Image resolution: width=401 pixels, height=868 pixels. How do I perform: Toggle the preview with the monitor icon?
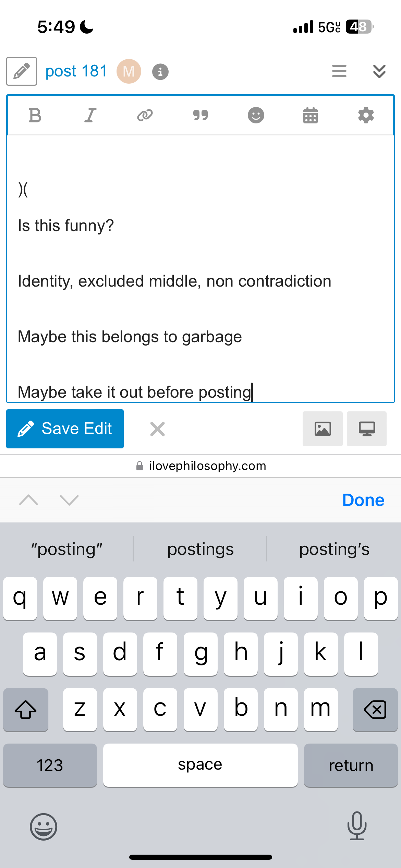click(367, 429)
